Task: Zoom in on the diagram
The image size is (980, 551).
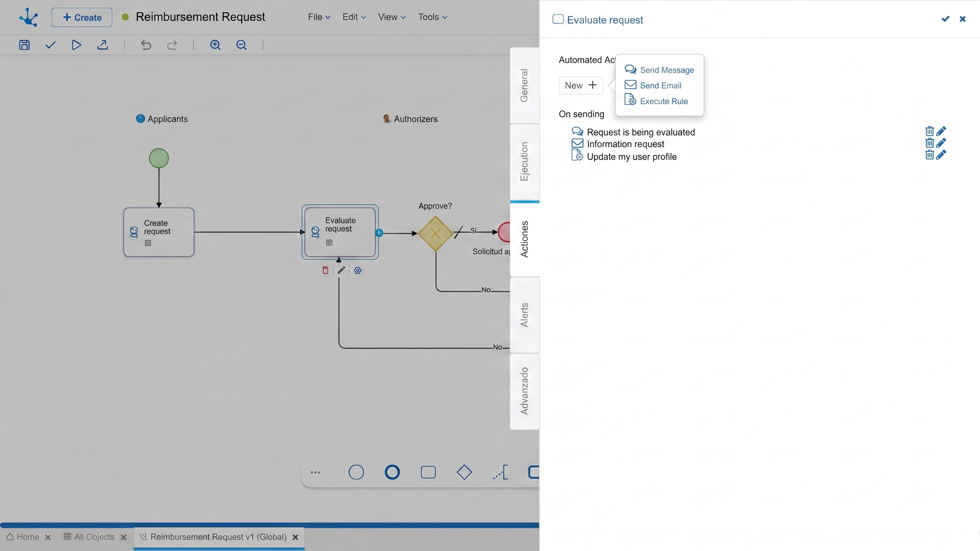Action: coord(215,45)
